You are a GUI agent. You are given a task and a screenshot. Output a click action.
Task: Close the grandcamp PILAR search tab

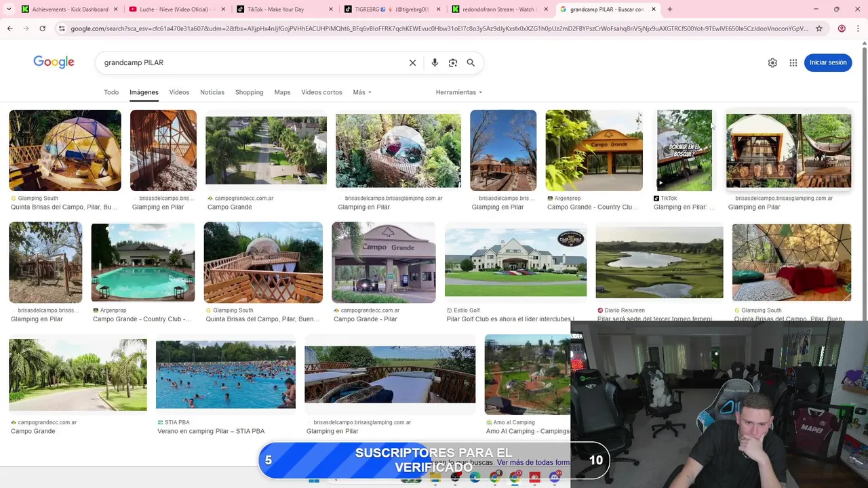click(x=654, y=9)
